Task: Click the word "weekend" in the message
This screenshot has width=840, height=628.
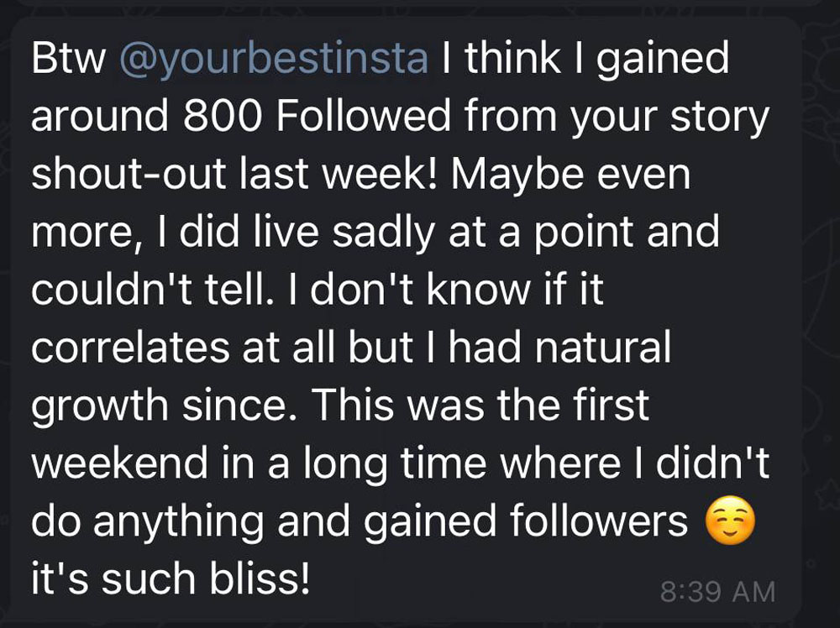Action: point(119,463)
